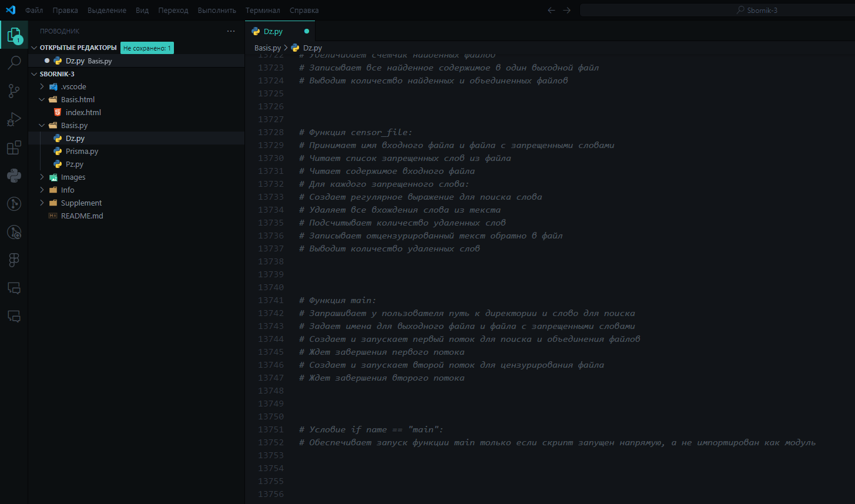The image size is (855, 504).
Task: Expand the .vscode folder
Action: tap(73, 86)
